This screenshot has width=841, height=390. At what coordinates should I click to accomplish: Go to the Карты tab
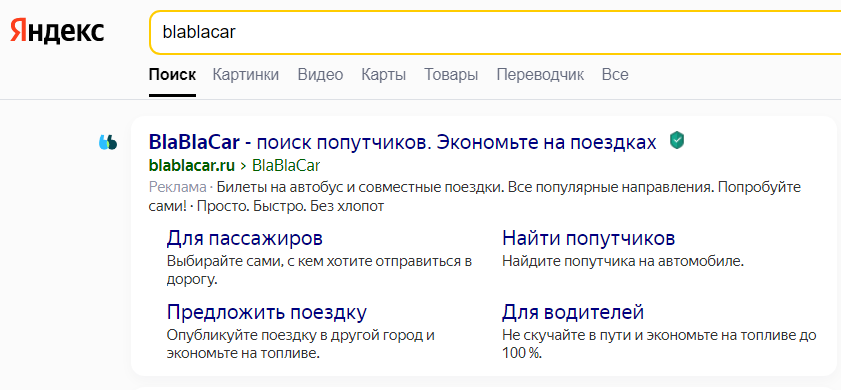tap(383, 74)
